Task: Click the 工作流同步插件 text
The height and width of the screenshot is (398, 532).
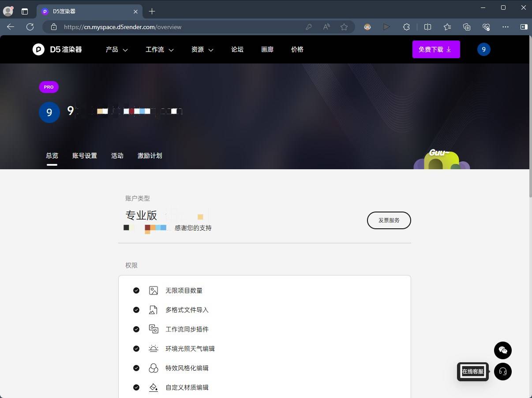Action: pos(187,329)
